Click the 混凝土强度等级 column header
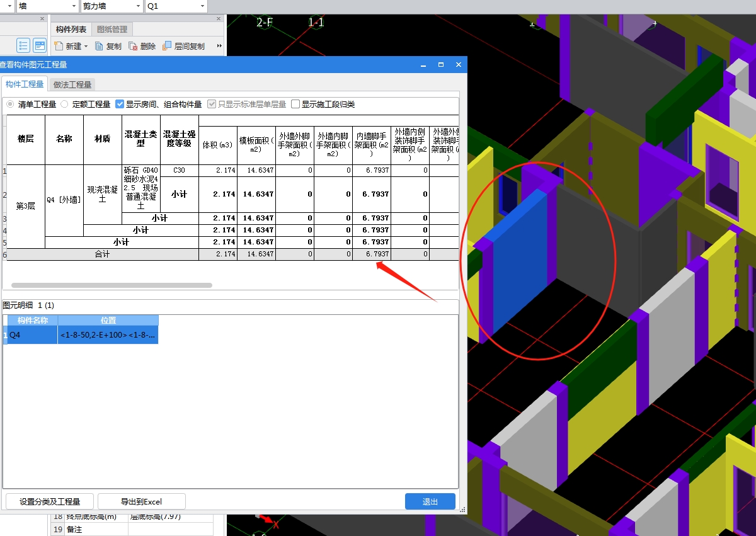 180,139
